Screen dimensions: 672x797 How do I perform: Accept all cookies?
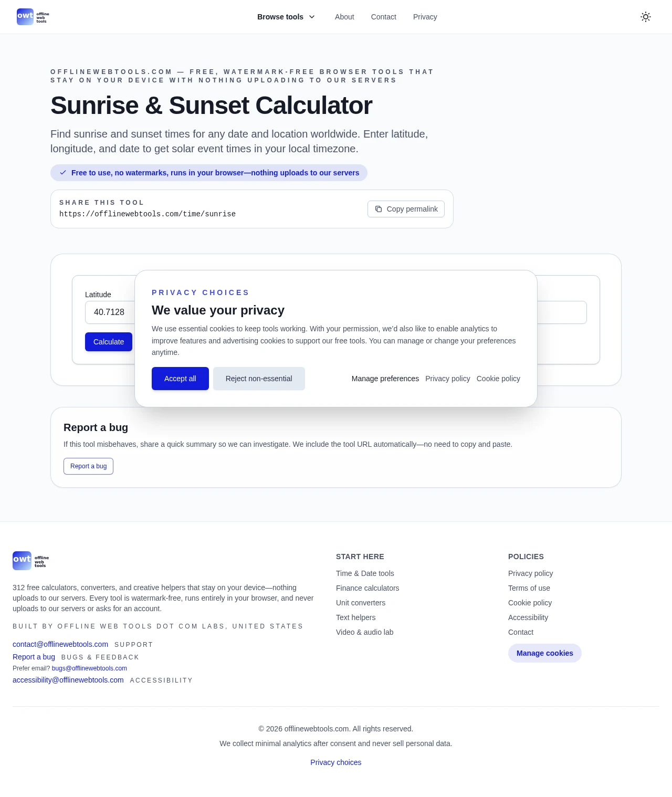(180, 379)
